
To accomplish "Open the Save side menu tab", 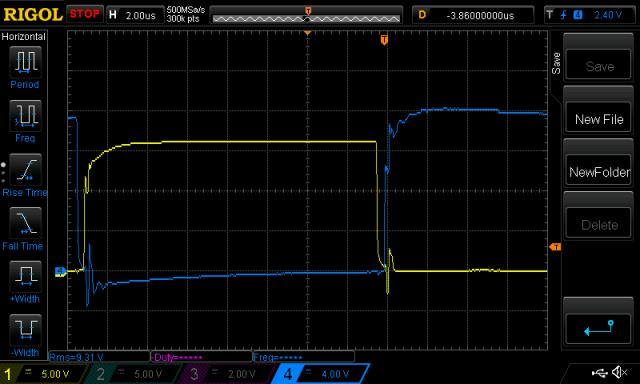I will 556,63.
